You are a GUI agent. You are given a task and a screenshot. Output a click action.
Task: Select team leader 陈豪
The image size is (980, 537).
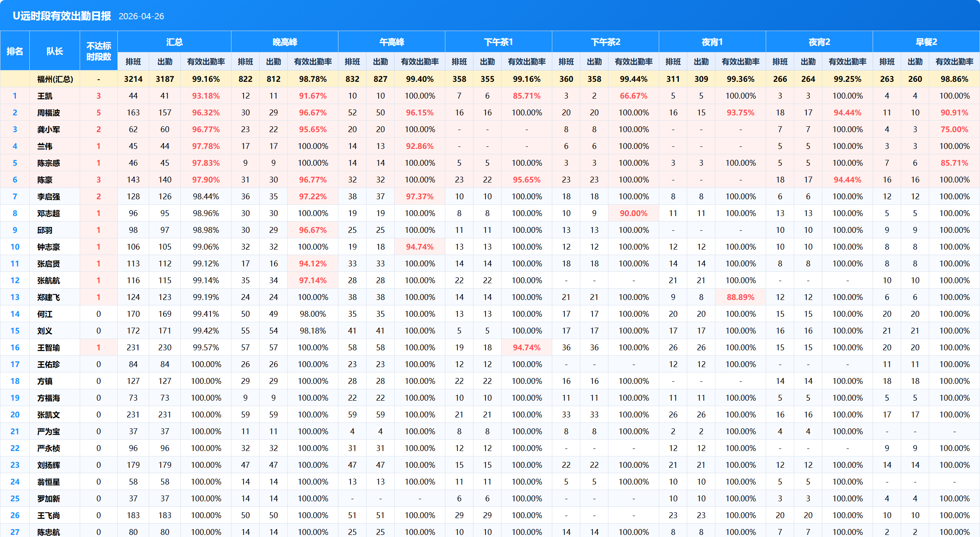point(45,180)
